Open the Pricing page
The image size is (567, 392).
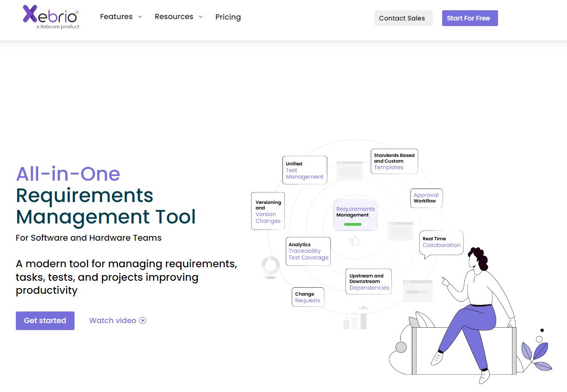228,17
